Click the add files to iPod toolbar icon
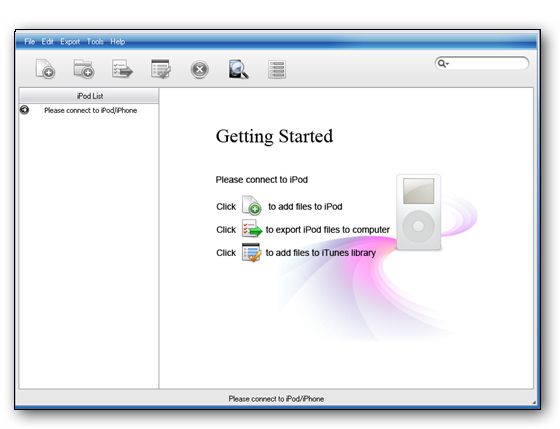The image size is (560, 429). [x=45, y=69]
